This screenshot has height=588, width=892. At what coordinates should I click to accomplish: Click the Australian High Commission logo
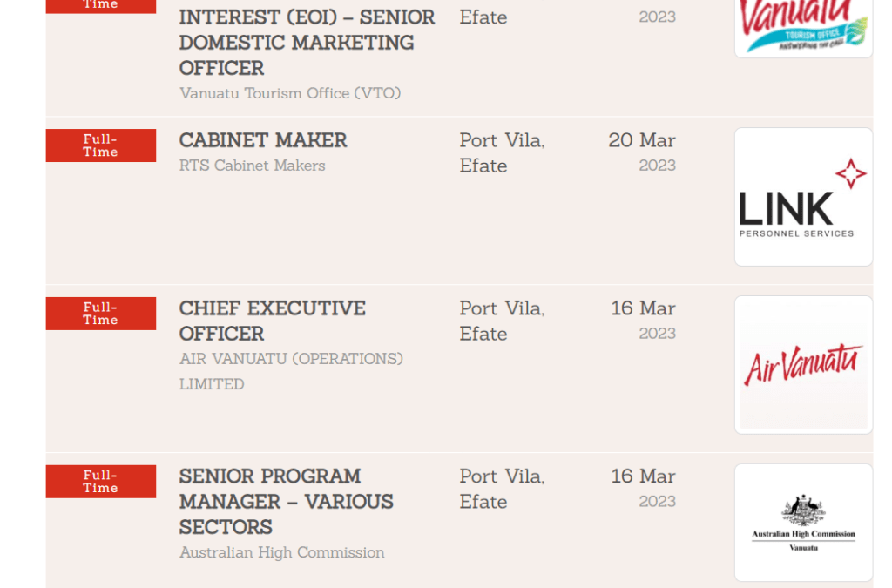coord(803,523)
